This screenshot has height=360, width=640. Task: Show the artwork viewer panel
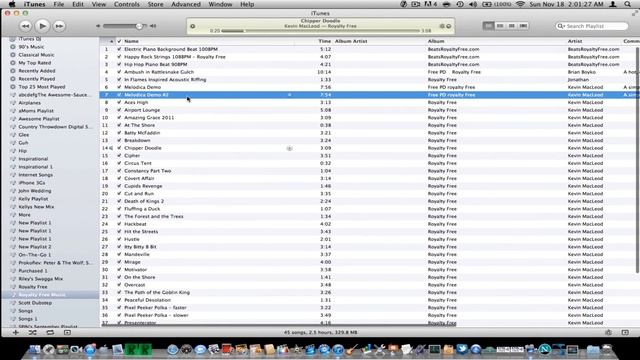[x=67, y=333]
